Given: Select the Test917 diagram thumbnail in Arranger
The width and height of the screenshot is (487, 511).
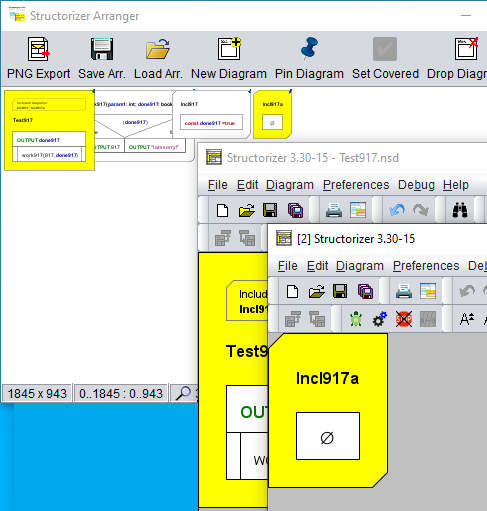Looking at the screenshot, I should 49,130.
